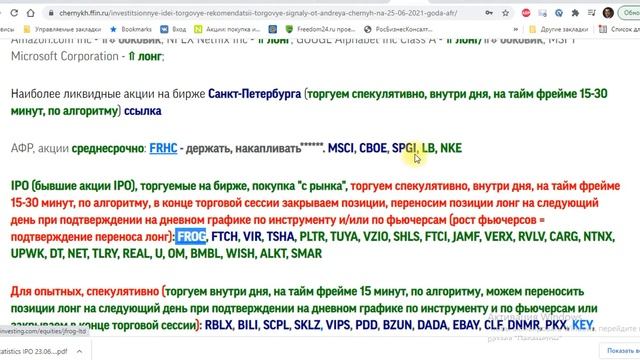This screenshot has height=360, width=640.
Task: Click Показать все downloads button
Action: point(622,351)
